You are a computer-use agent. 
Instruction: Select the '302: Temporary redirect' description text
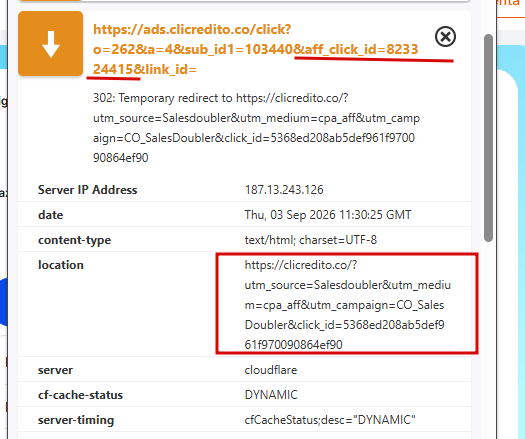256,128
